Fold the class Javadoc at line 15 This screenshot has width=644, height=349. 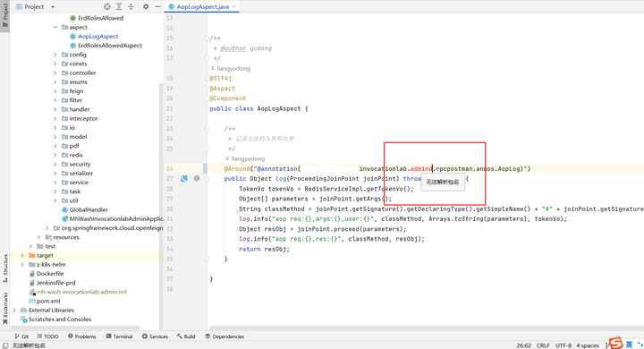(x=207, y=38)
